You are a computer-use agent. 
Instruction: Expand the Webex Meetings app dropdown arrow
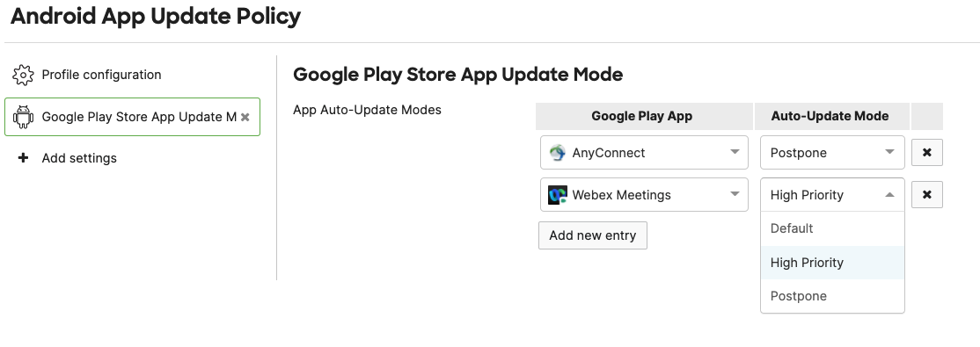point(735,194)
